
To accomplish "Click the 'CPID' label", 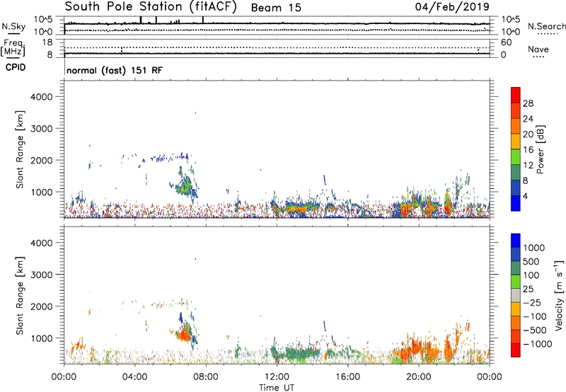I will (16, 67).
